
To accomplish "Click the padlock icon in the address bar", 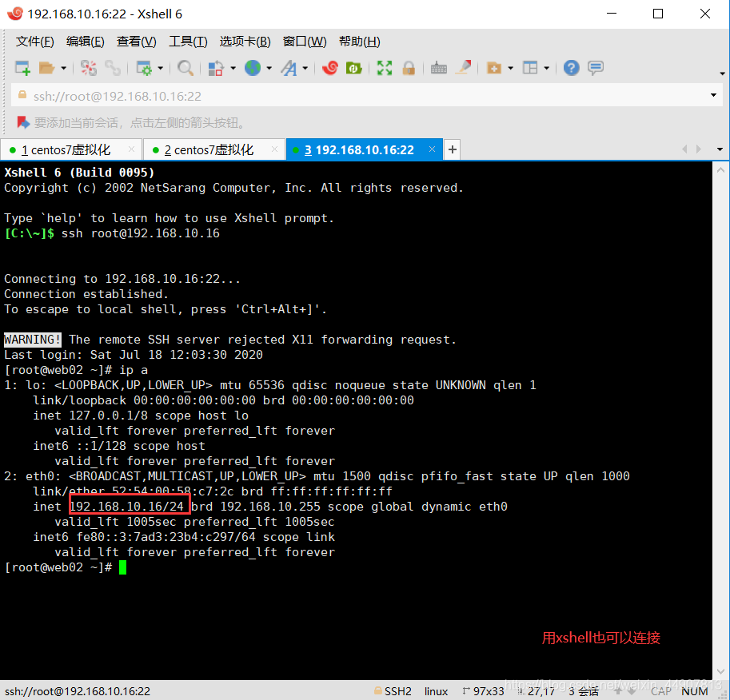I will click(x=22, y=95).
